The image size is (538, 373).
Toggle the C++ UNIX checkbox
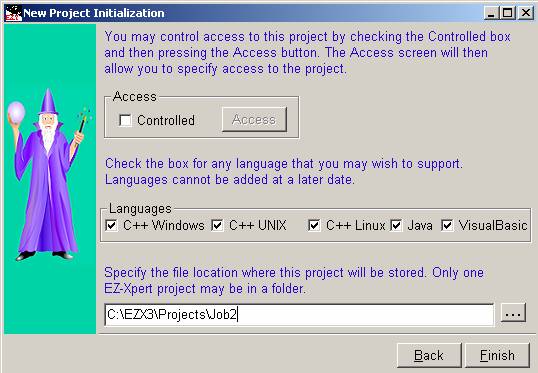217,225
